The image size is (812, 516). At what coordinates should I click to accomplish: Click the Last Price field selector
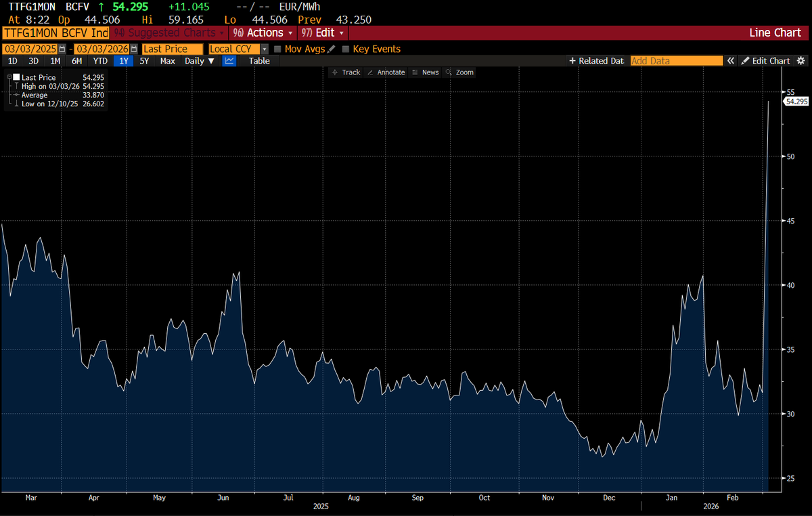coord(173,49)
